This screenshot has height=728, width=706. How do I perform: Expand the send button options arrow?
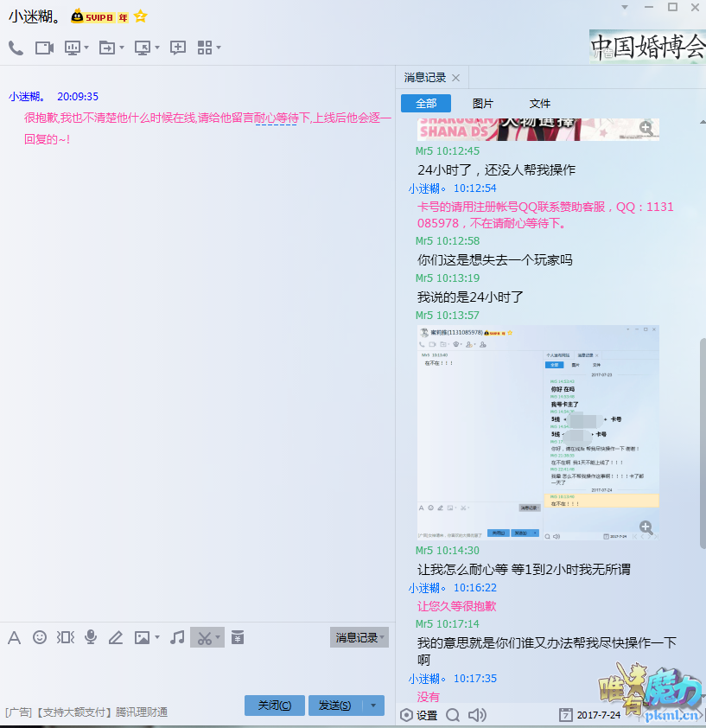coord(372,706)
